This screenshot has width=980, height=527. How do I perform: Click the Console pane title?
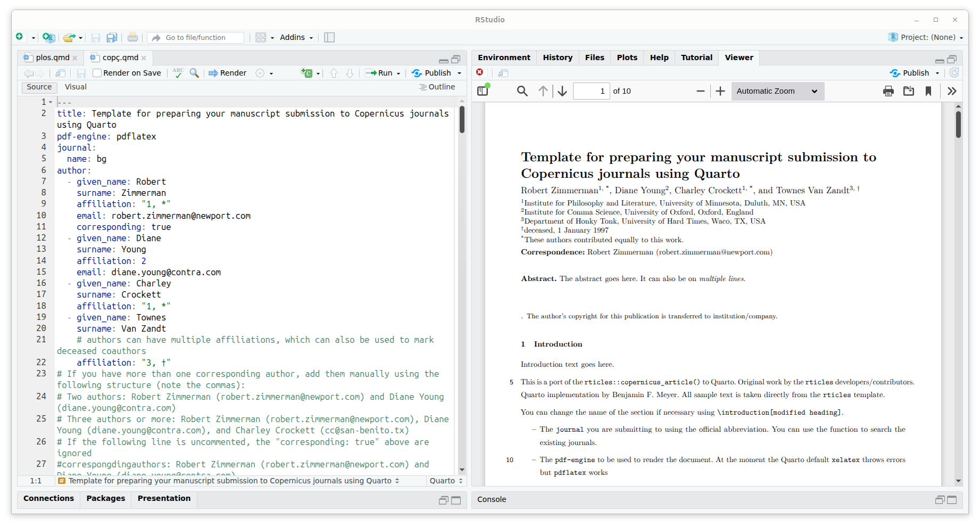tap(492, 499)
